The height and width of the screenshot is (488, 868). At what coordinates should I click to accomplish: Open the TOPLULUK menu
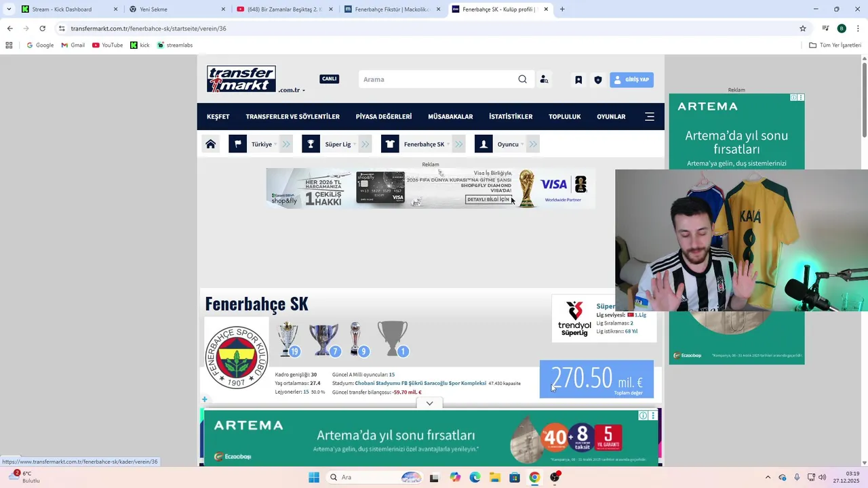point(564,117)
